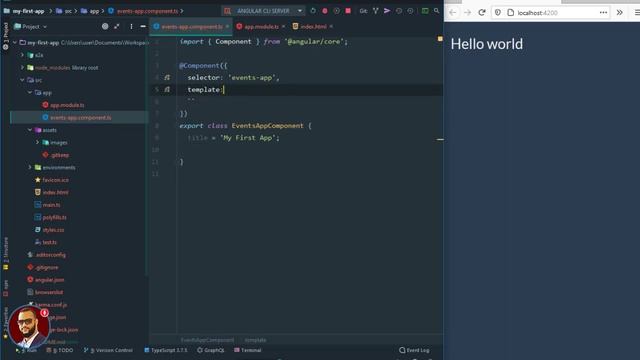Close the app.module.ts tab
The width and height of the screenshot is (640, 360).
click(283, 27)
